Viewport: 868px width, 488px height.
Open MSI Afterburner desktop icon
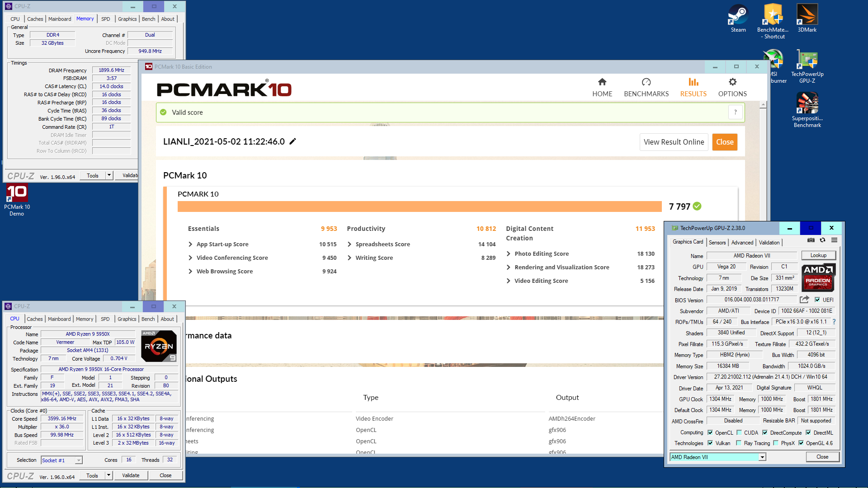(774, 66)
